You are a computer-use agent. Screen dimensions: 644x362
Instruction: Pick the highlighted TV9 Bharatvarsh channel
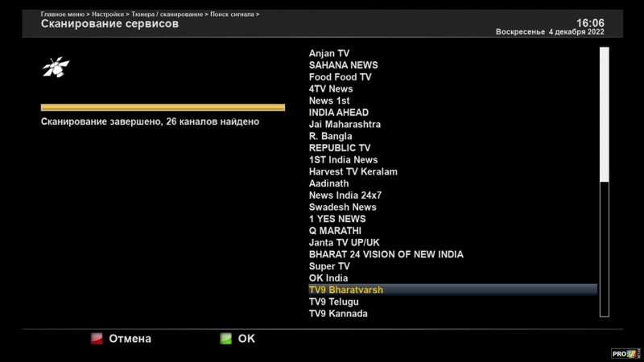pos(346,290)
